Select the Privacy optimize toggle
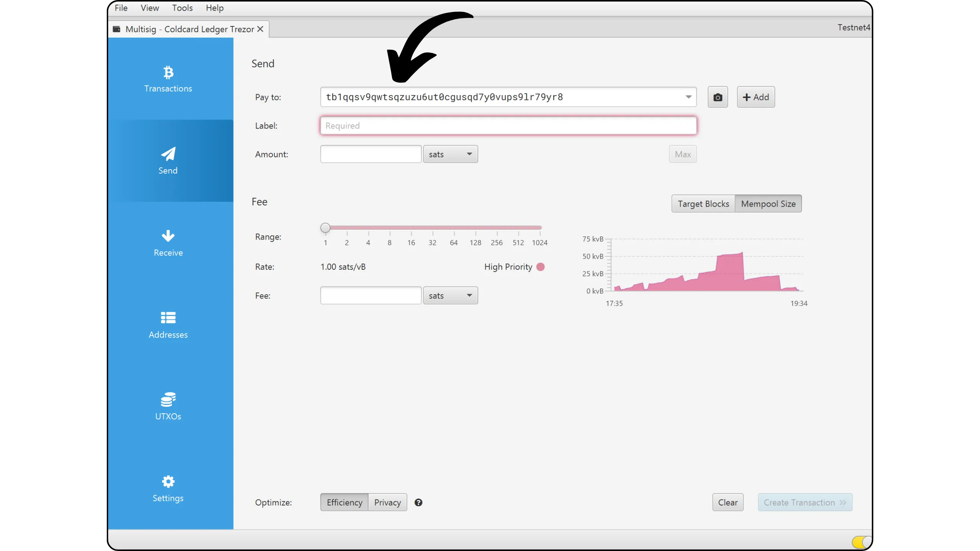The image size is (980, 551). (x=387, y=502)
